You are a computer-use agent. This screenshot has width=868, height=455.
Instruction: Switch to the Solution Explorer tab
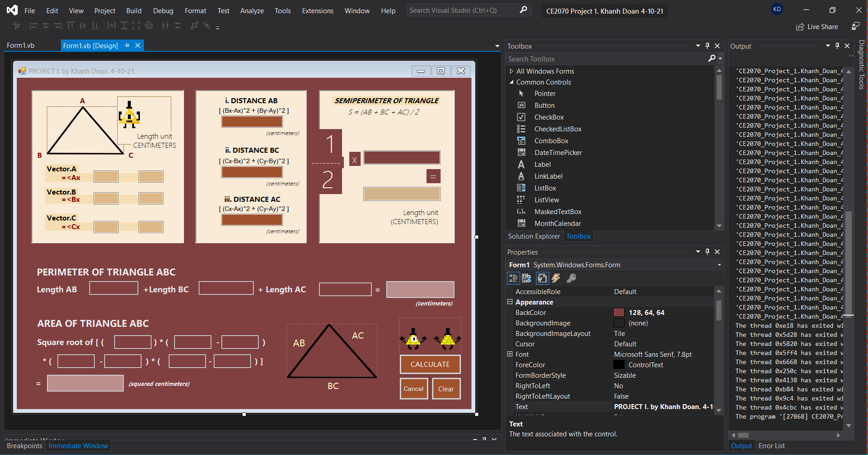click(534, 236)
